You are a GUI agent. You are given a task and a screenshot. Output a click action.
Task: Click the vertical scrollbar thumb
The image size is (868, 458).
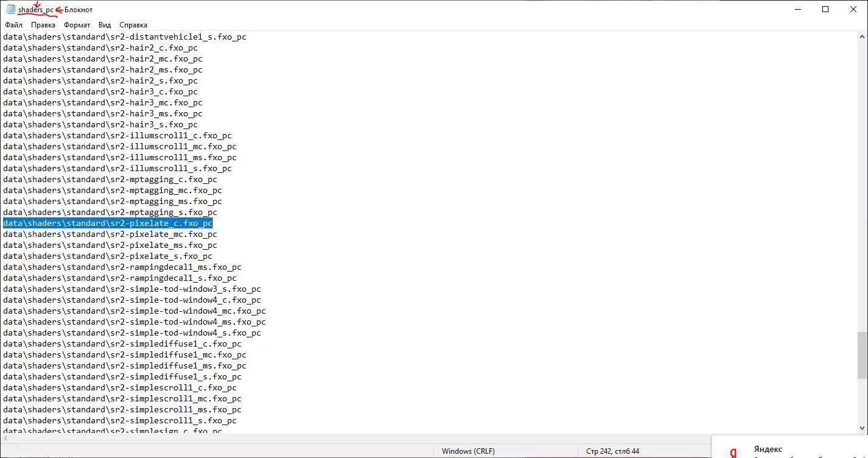[x=862, y=355]
